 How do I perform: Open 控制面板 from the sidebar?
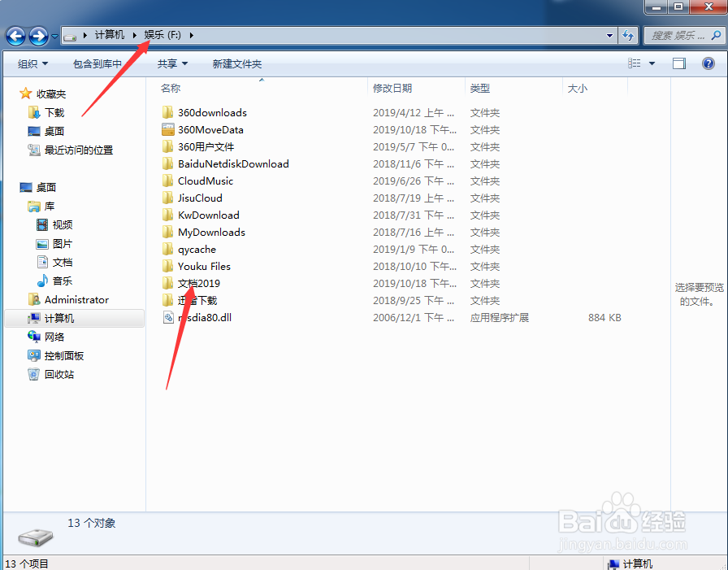point(63,356)
